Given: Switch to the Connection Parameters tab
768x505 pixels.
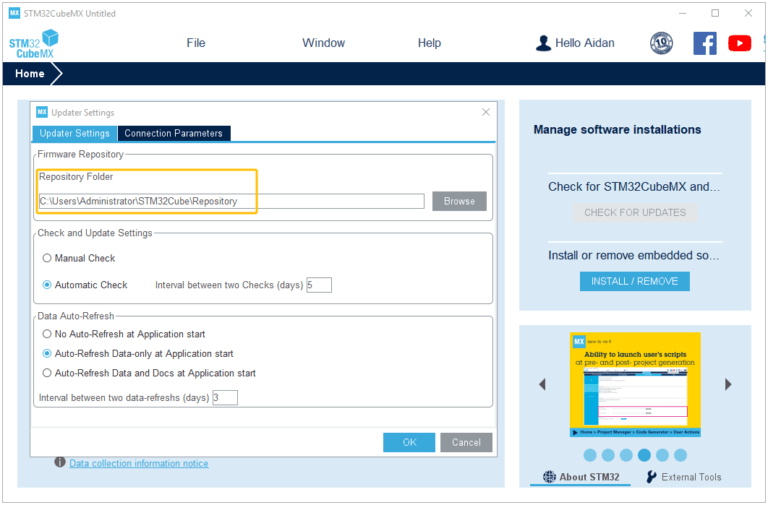Looking at the screenshot, I should pyautogui.click(x=174, y=133).
